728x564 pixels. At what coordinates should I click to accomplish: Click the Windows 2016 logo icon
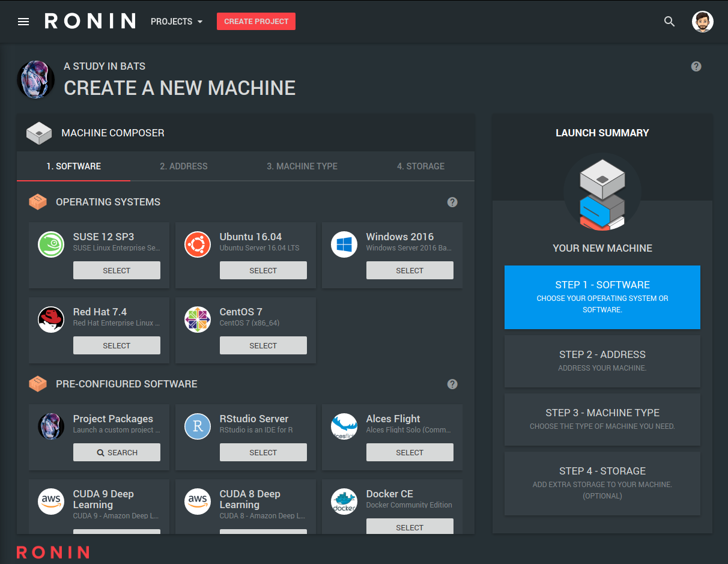344,245
